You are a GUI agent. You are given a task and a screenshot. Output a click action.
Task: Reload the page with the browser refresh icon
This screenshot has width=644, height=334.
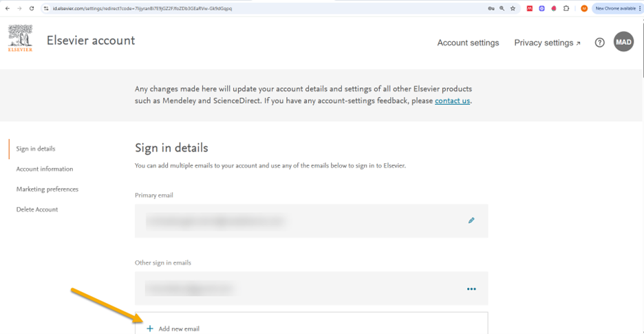coord(32,8)
